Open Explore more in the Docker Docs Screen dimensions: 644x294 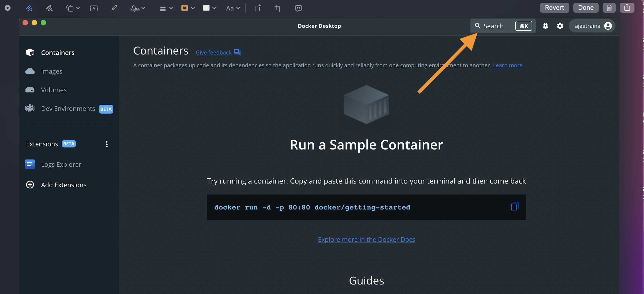point(366,239)
